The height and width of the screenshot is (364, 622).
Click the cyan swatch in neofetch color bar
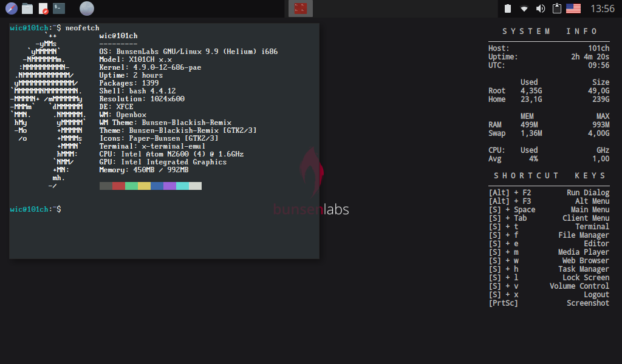182,186
